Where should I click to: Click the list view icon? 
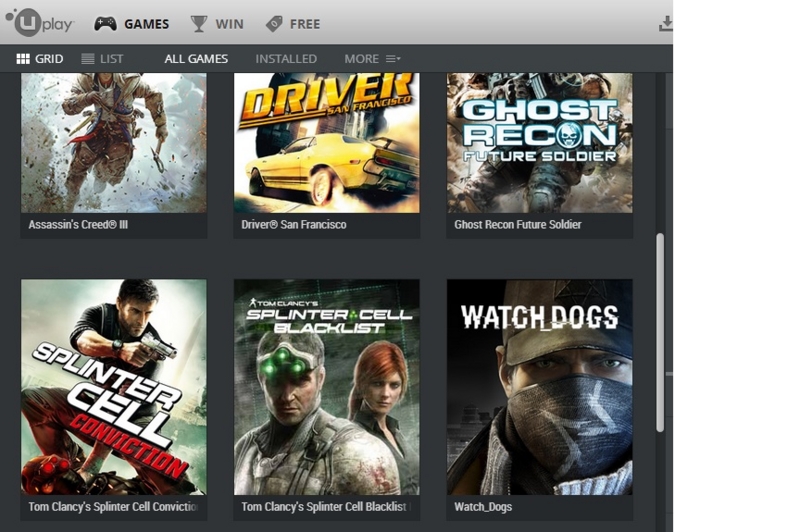[88, 59]
